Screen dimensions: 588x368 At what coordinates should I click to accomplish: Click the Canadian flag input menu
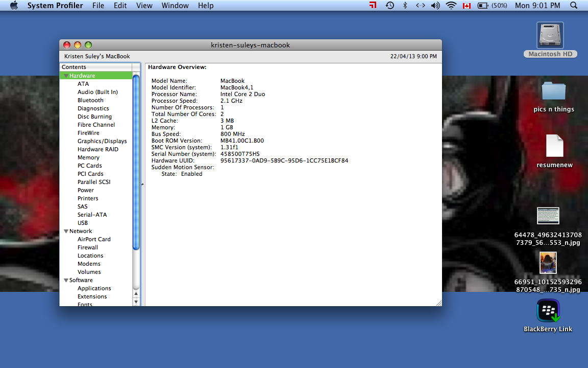467,6
